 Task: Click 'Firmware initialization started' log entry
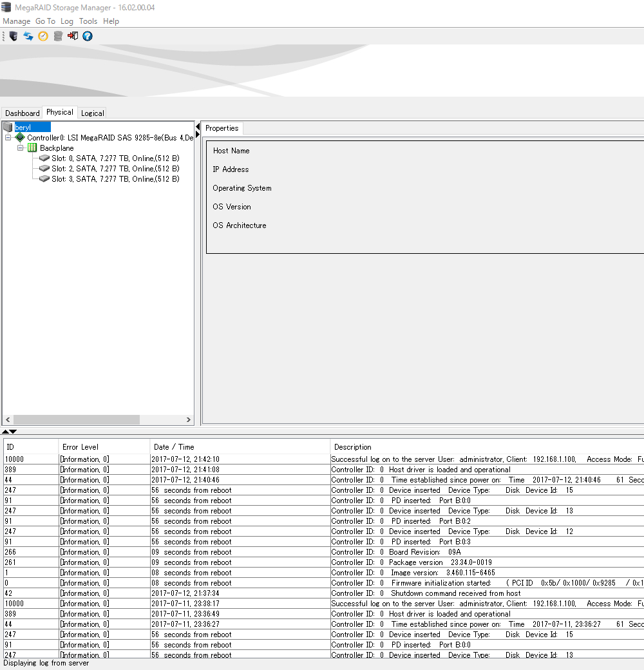488,582
